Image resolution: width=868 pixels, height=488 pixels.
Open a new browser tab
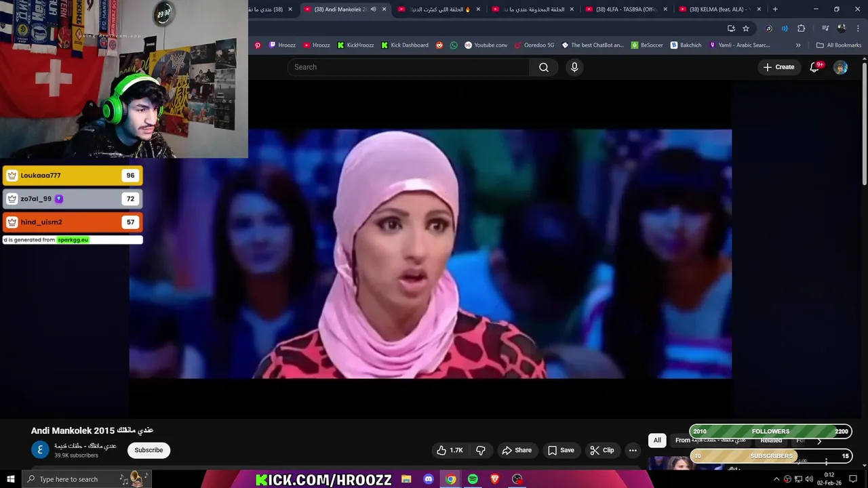[775, 9]
